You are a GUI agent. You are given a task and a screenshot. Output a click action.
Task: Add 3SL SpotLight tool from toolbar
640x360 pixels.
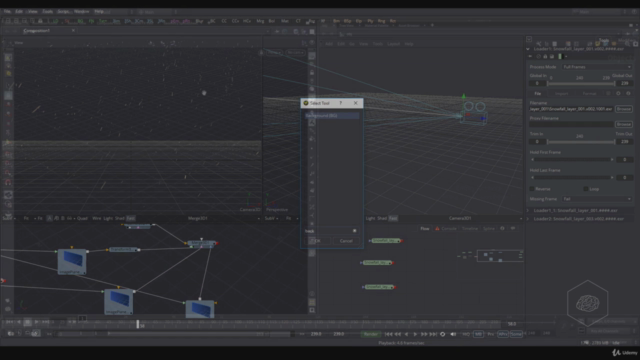coord(150,21)
